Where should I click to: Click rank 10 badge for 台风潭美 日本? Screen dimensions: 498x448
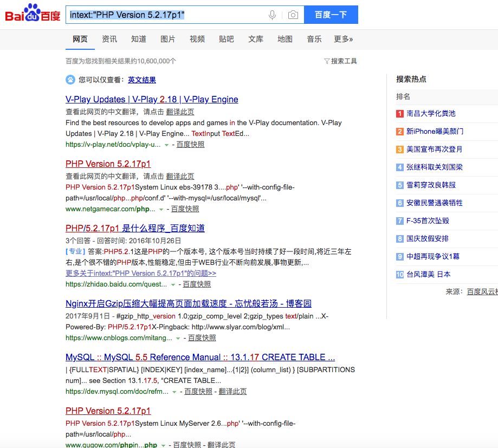coord(400,274)
